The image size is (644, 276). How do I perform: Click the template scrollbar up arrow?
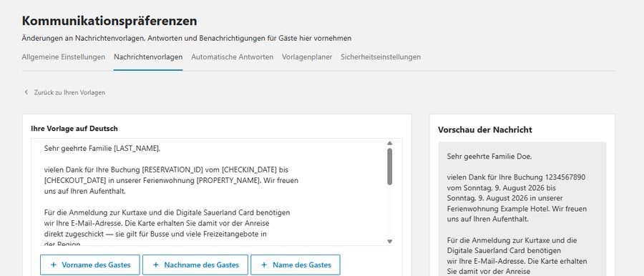point(390,143)
